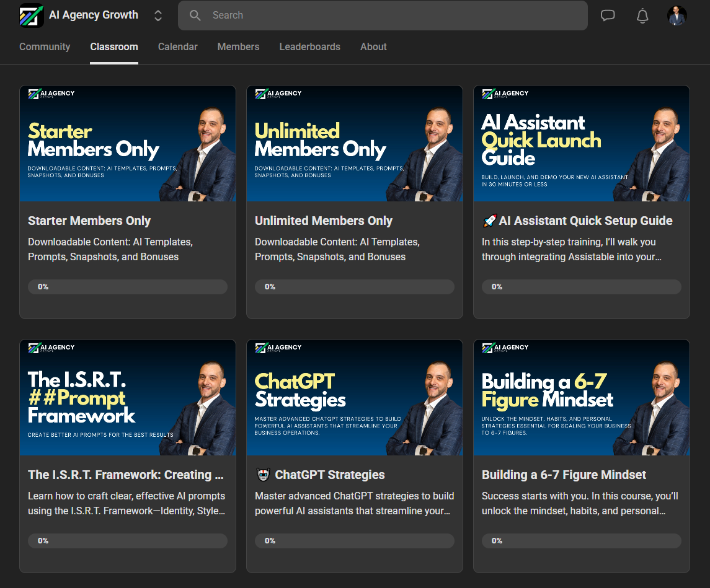Click Unlimited Members Only progress bar
710x588 pixels.
355,287
